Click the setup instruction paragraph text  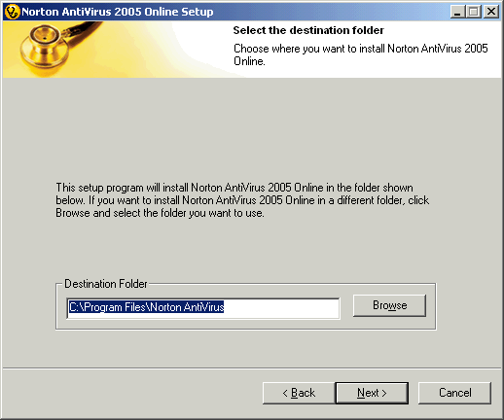click(242, 200)
